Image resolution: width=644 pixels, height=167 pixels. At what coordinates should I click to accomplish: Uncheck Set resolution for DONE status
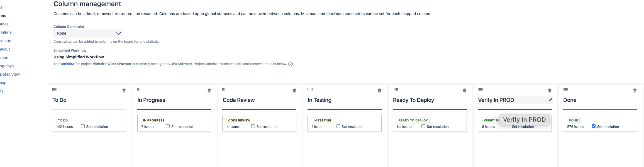(x=594, y=126)
